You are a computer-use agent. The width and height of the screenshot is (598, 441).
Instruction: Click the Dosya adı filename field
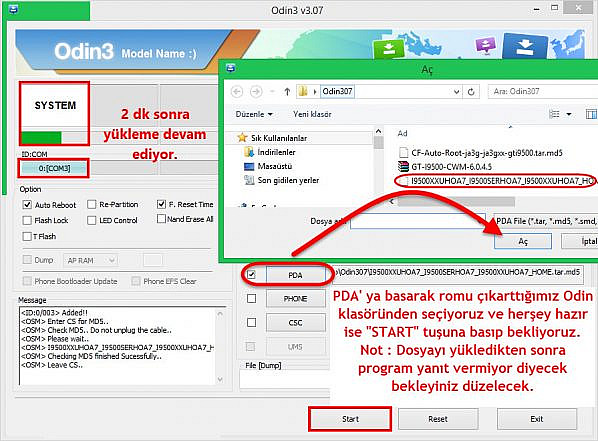click(x=418, y=221)
